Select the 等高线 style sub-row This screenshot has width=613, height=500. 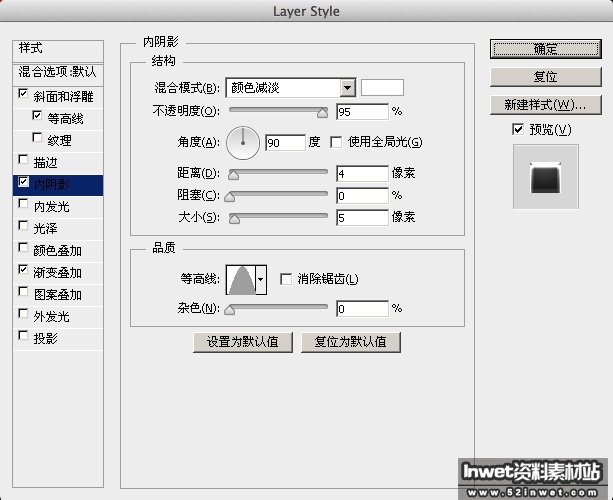click(x=58, y=118)
